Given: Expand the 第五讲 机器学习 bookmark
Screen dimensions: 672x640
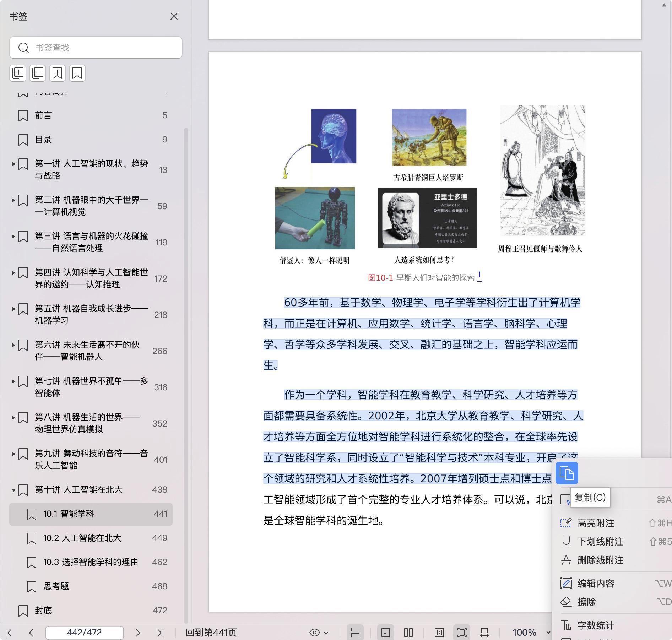Looking at the screenshot, I should (13, 309).
